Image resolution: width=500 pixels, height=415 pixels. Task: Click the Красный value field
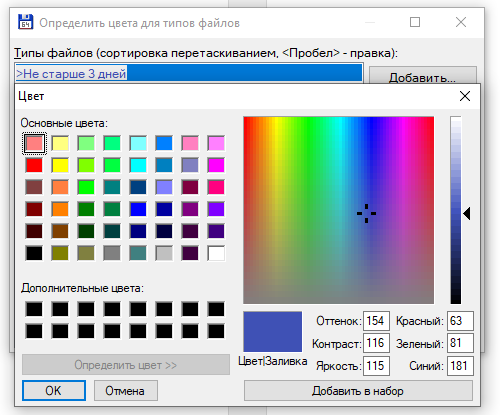tap(460, 321)
